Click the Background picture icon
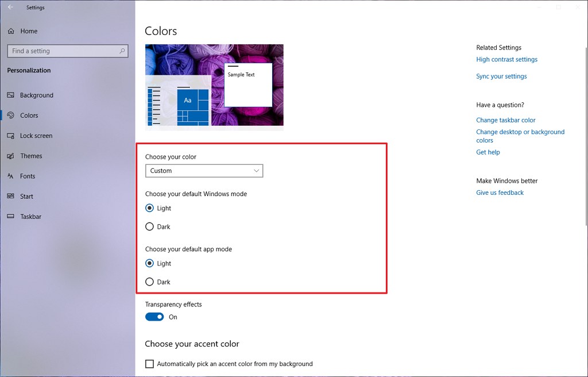This screenshot has height=377, width=588. click(11, 95)
